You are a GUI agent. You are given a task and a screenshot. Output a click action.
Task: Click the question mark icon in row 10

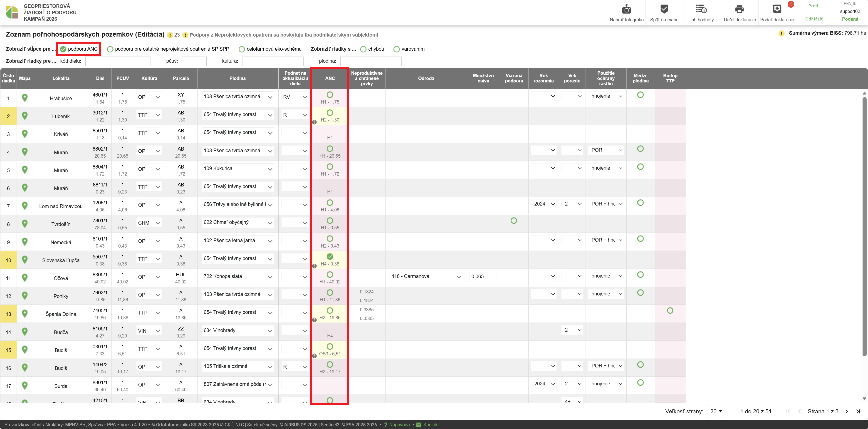[x=314, y=266]
